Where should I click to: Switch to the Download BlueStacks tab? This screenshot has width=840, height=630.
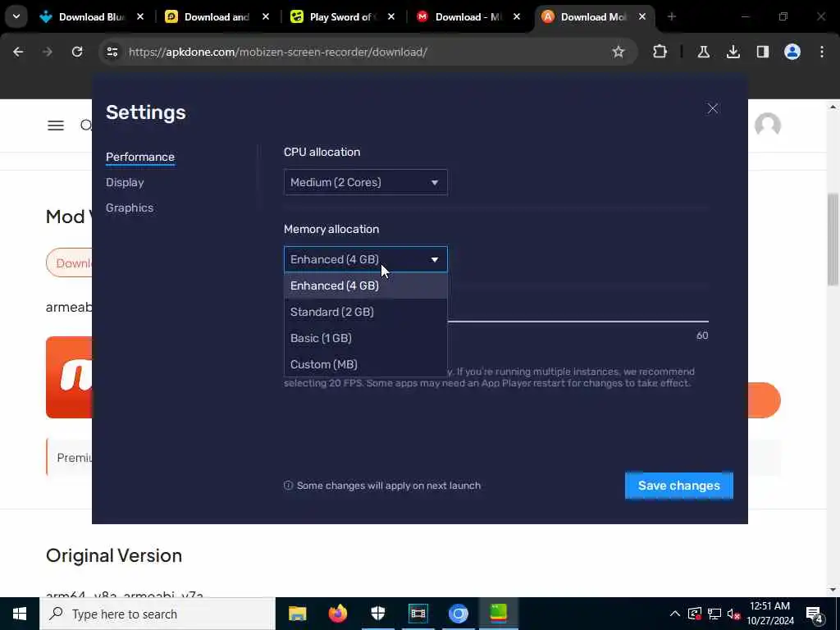tap(91, 17)
